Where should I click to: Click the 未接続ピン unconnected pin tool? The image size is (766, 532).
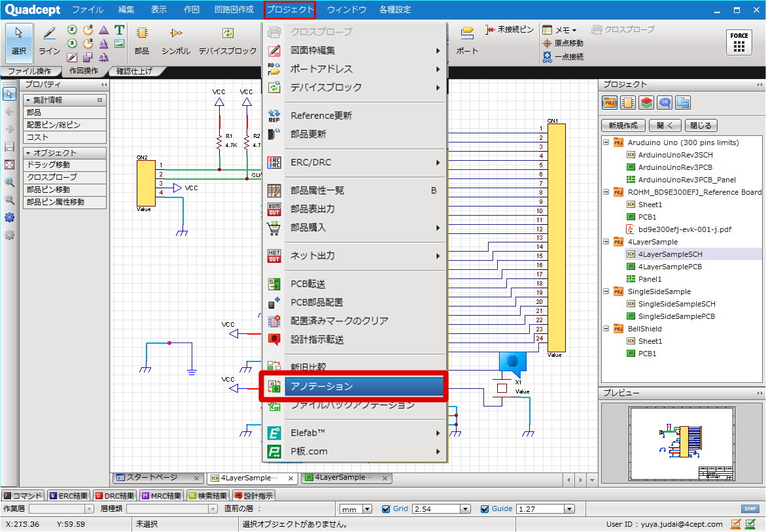510,30
